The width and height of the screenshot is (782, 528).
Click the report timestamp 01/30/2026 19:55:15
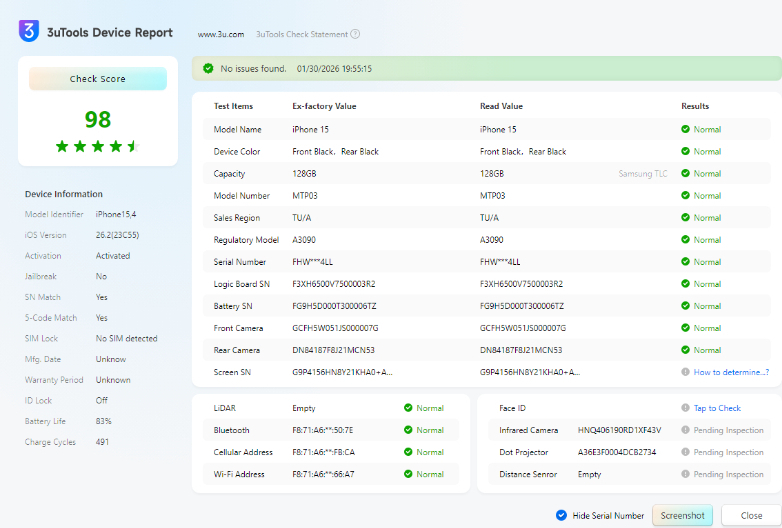(334, 69)
